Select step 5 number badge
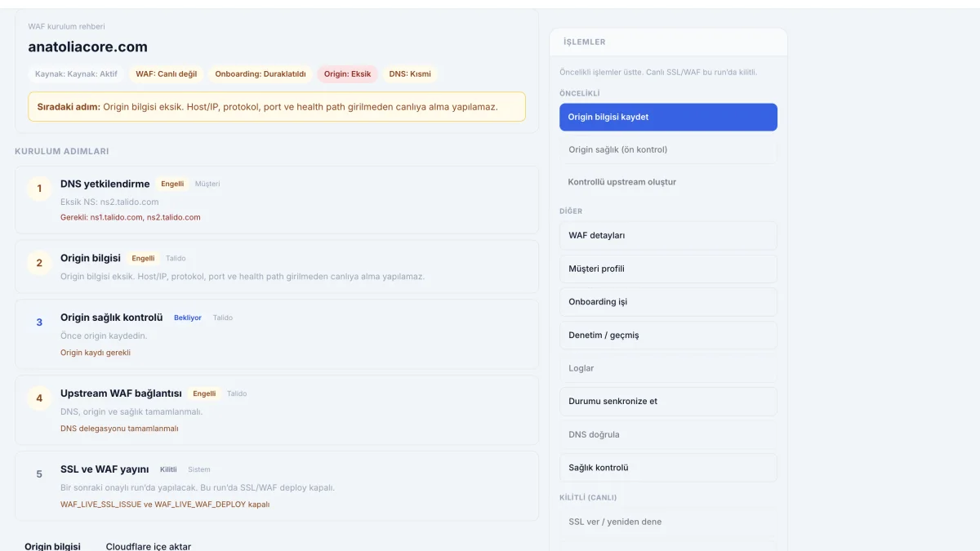This screenshot has height=551, width=980. [39, 474]
